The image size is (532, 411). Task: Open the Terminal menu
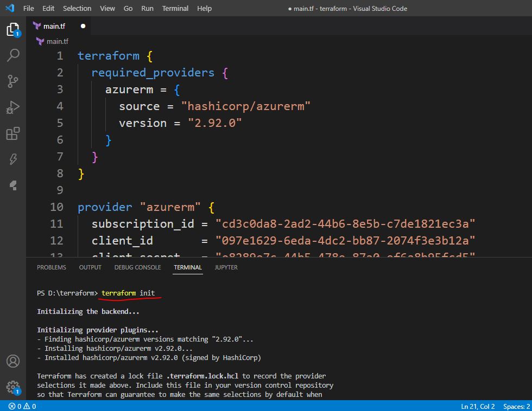(175, 9)
